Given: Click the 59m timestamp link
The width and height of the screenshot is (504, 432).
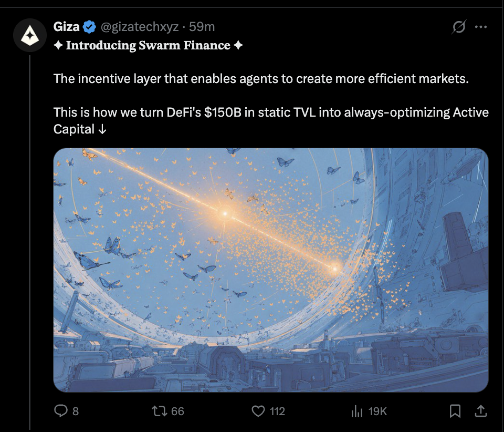Looking at the screenshot, I should pyautogui.click(x=202, y=27).
